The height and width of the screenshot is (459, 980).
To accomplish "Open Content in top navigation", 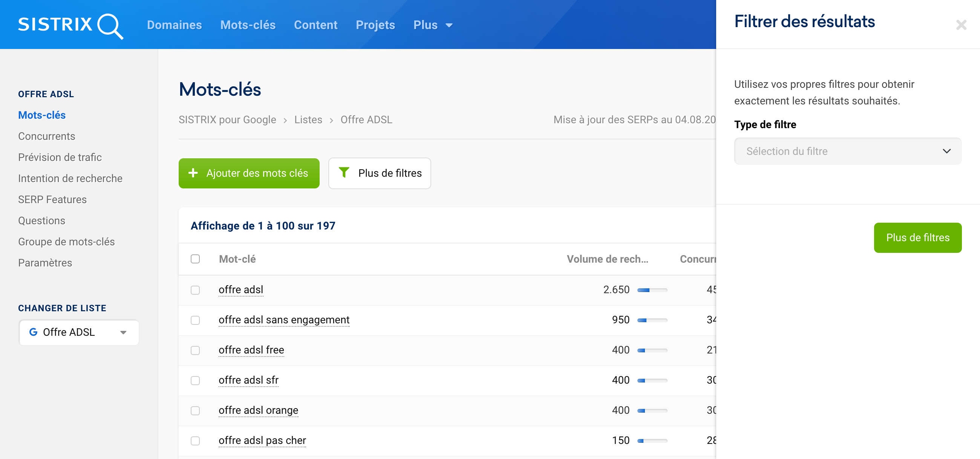I will [316, 25].
